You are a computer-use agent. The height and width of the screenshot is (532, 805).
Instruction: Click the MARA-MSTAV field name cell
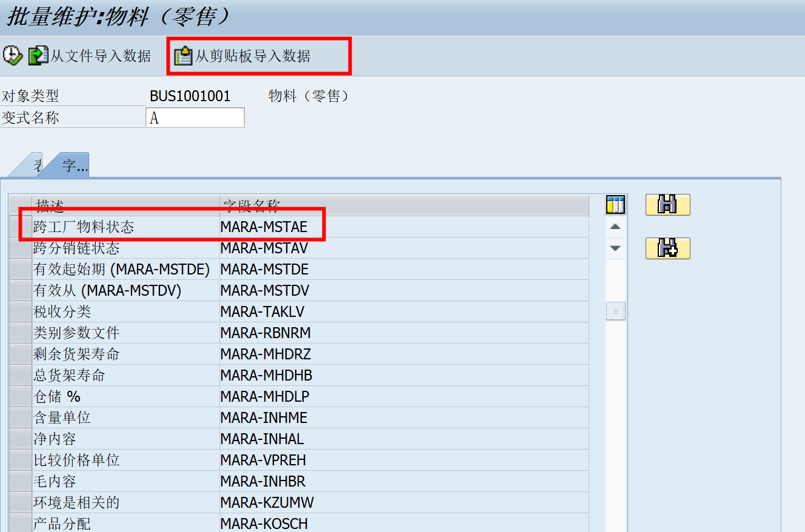(404, 248)
